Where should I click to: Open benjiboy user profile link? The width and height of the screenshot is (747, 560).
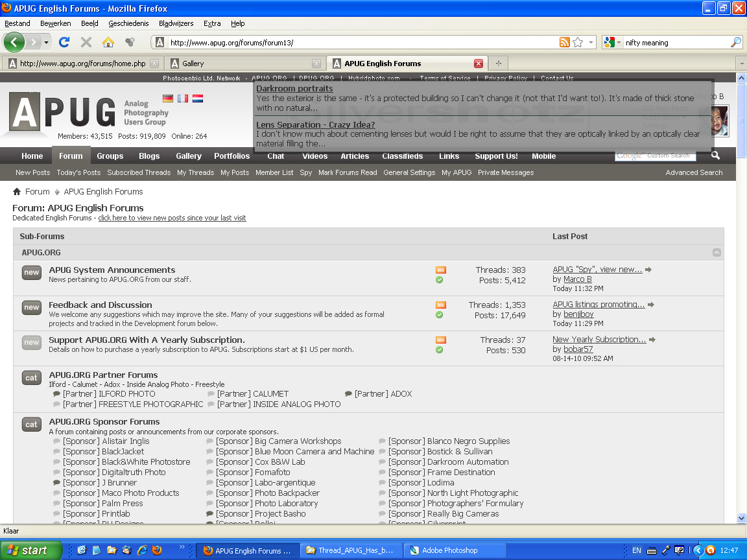point(578,314)
